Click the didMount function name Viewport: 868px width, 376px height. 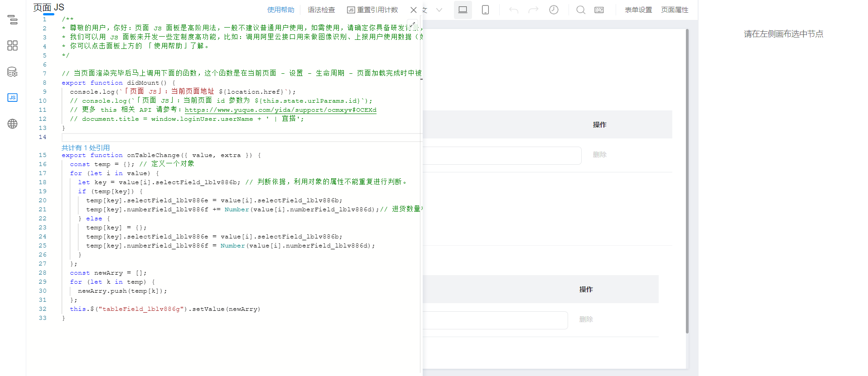point(143,83)
